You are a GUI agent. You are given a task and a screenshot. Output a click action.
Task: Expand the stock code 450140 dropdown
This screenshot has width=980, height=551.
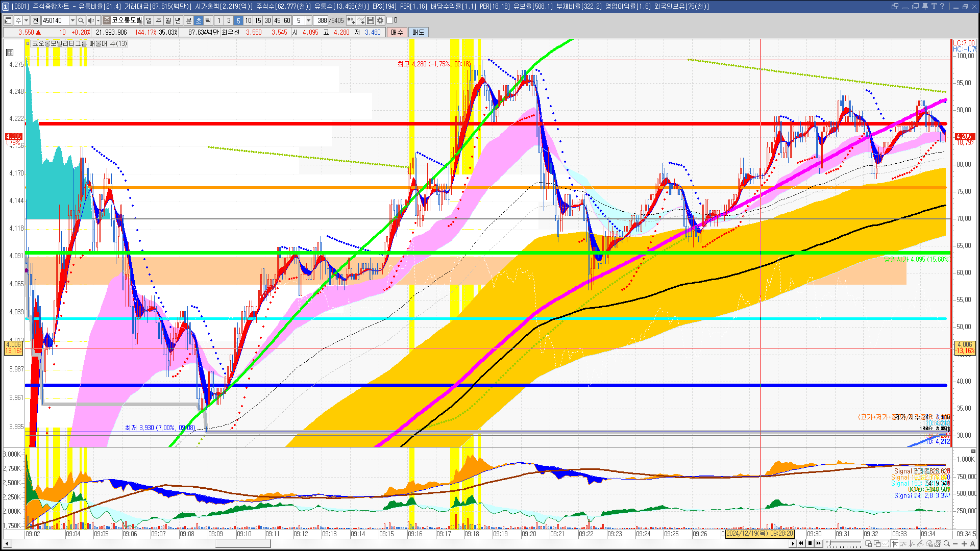[x=72, y=20]
